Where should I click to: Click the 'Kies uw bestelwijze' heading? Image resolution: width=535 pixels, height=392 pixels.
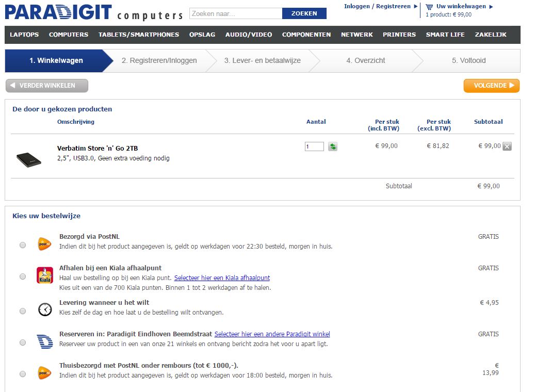click(46, 216)
